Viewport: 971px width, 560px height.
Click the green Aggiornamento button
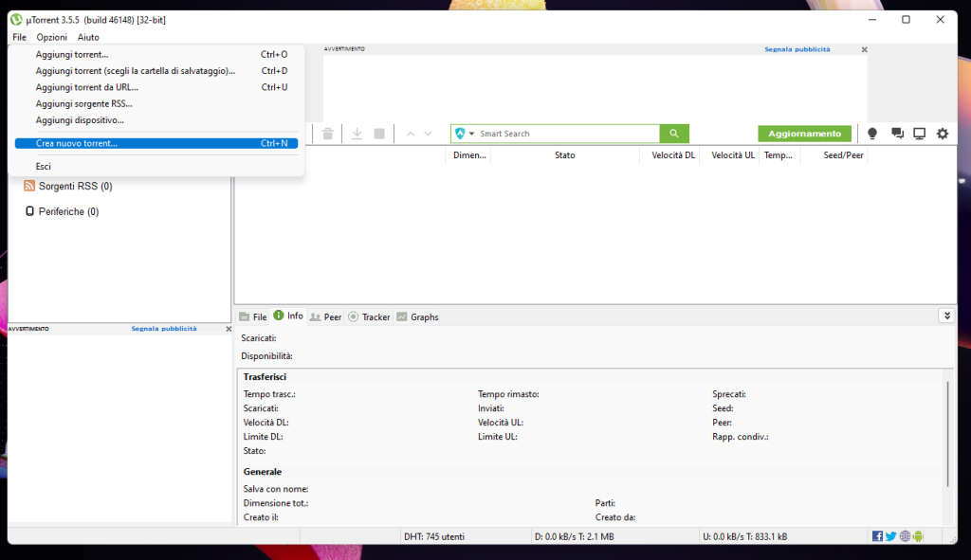(x=803, y=134)
